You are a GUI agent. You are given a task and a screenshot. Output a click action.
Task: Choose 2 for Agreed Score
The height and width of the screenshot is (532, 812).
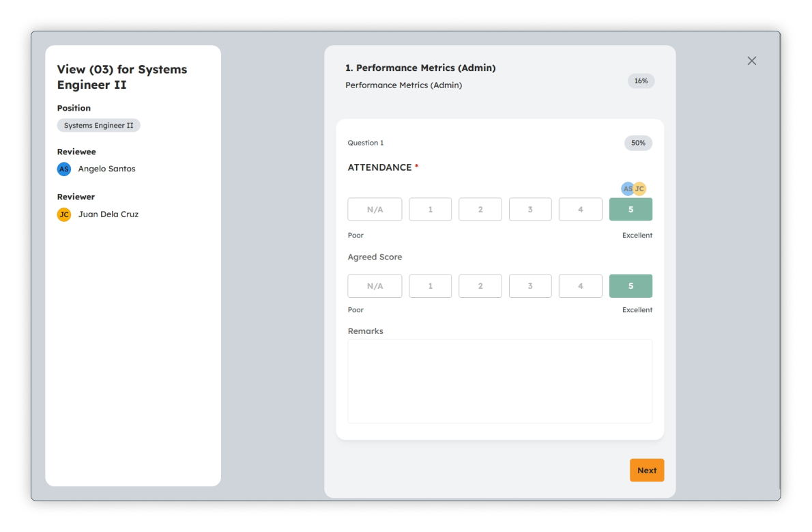(x=480, y=285)
